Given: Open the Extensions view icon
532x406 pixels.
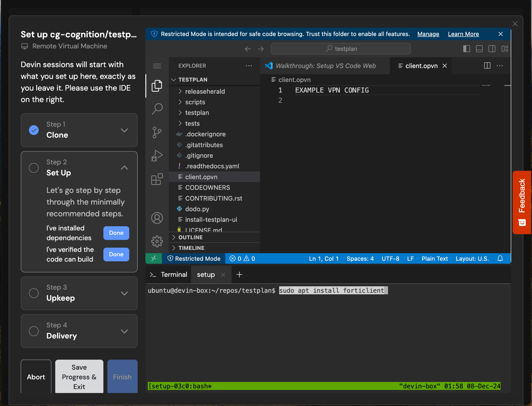Looking at the screenshot, I should point(157,179).
